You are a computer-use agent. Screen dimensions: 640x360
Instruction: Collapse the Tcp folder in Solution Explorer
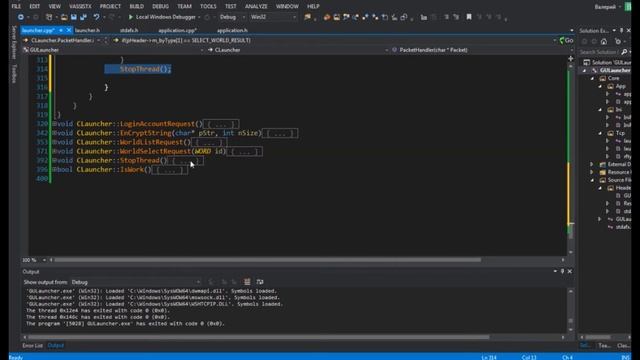pyautogui.click(x=600, y=133)
